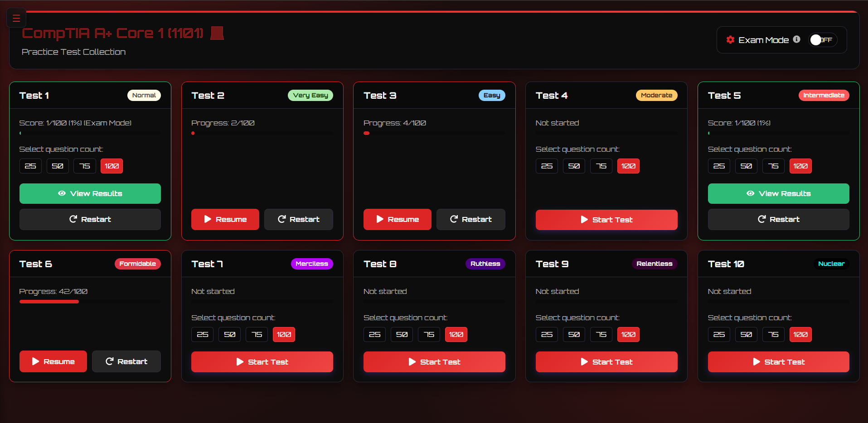This screenshot has height=423, width=868.
Task: Click the Test 6 progress bar
Action: pyautogui.click(x=90, y=302)
